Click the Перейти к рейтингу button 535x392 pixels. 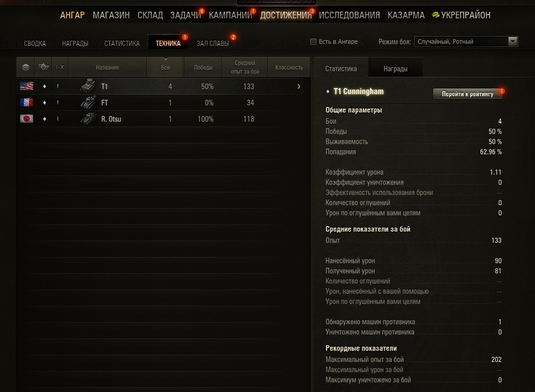467,94
